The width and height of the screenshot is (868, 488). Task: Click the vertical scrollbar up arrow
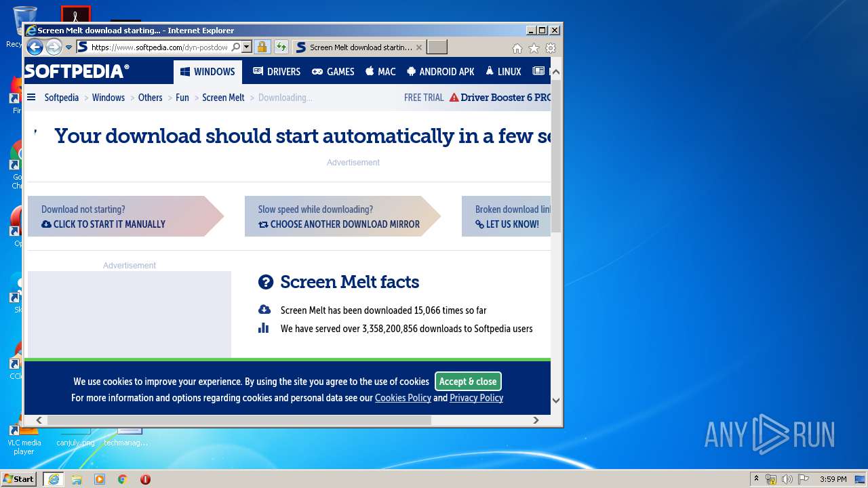556,72
